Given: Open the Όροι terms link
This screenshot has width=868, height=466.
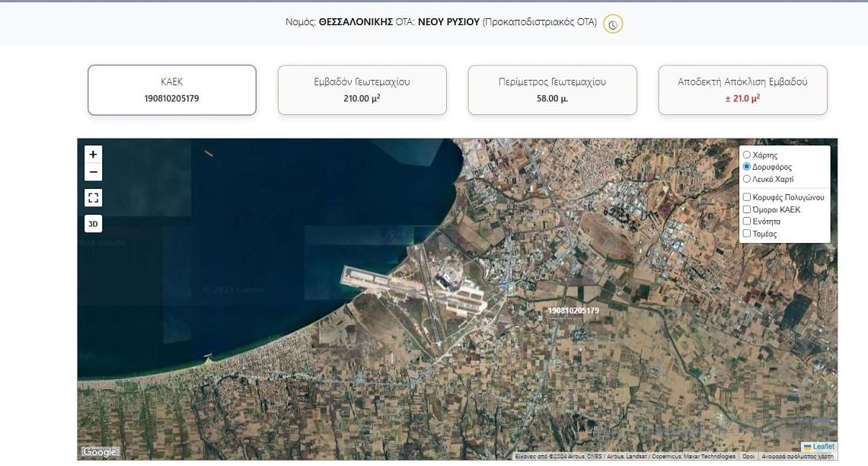Looking at the screenshot, I should pyautogui.click(x=748, y=456).
